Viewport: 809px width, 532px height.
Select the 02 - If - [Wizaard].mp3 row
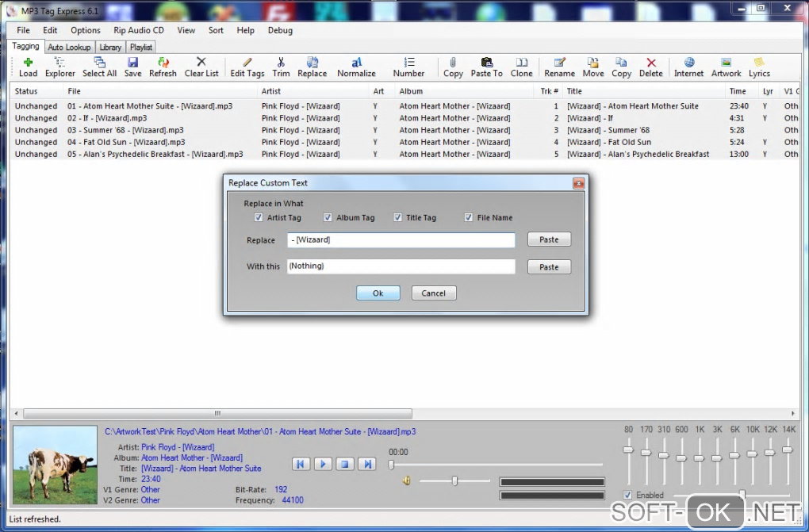click(x=405, y=118)
